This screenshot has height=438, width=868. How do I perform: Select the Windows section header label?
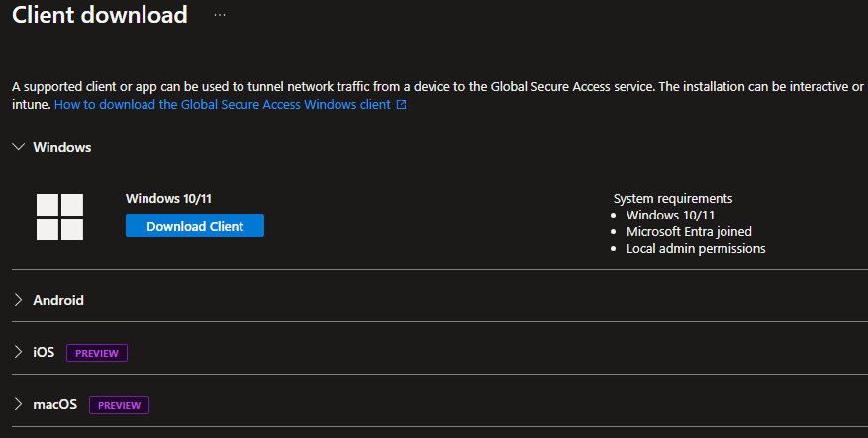click(x=61, y=147)
